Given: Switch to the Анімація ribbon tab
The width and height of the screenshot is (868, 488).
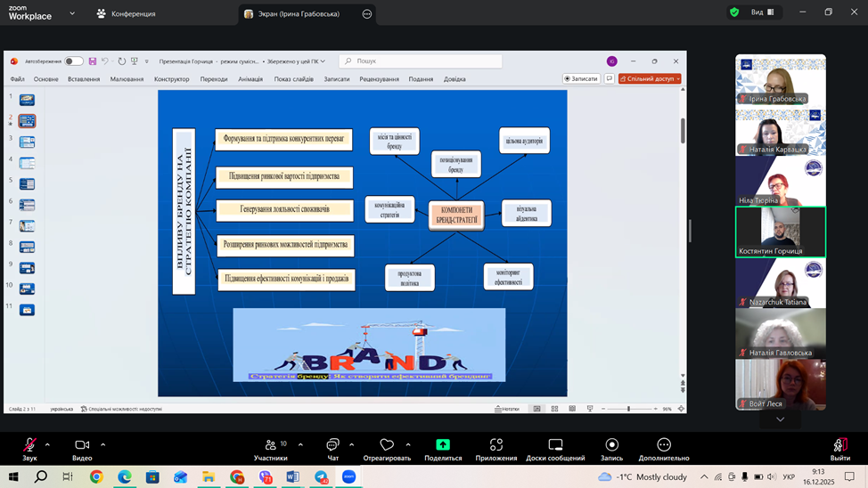Looking at the screenshot, I should pos(250,79).
